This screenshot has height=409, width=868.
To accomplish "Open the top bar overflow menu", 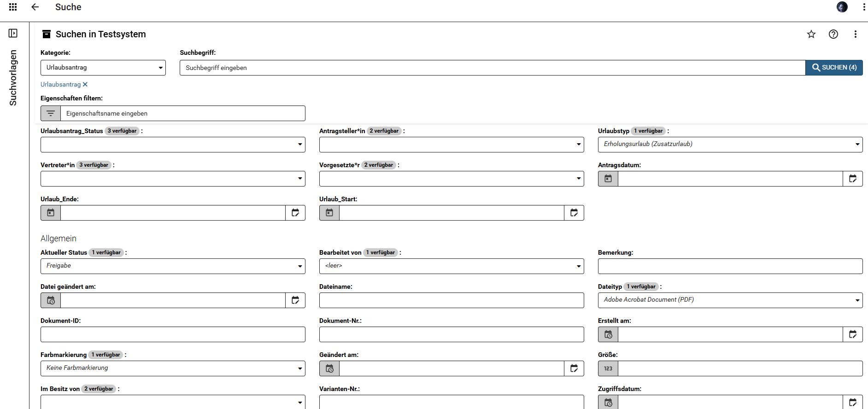I will click(864, 7).
